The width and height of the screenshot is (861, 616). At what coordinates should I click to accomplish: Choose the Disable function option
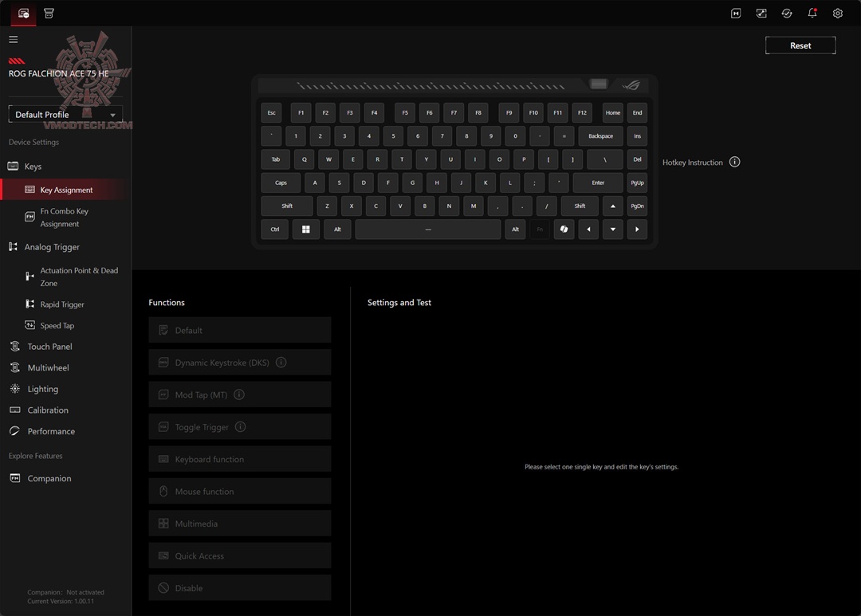click(239, 588)
